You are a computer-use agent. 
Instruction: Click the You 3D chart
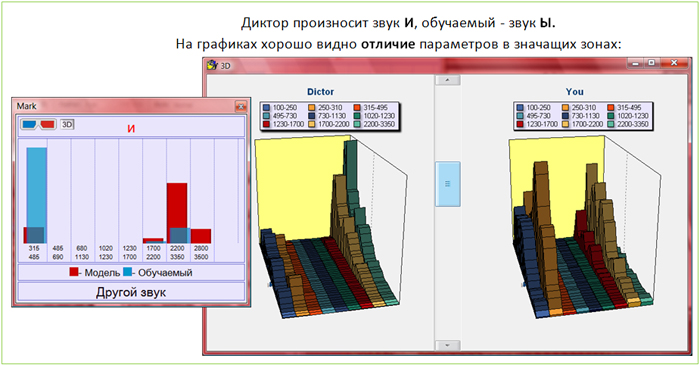pos(585,228)
